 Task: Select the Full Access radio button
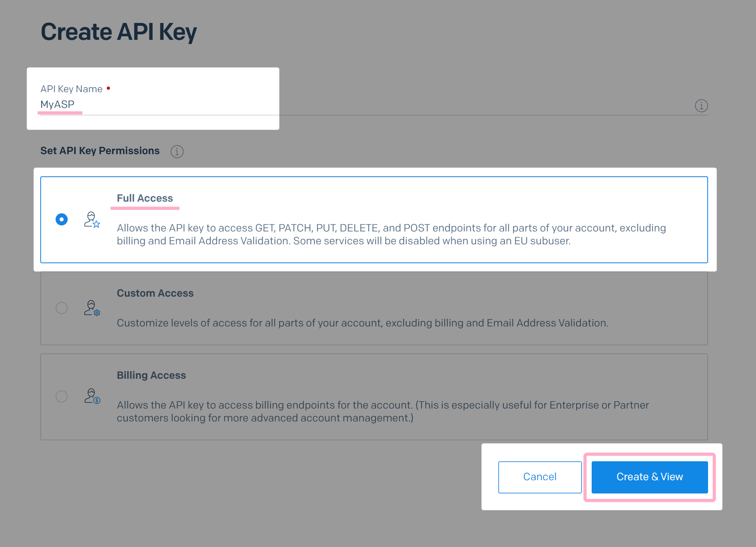tap(62, 219)
